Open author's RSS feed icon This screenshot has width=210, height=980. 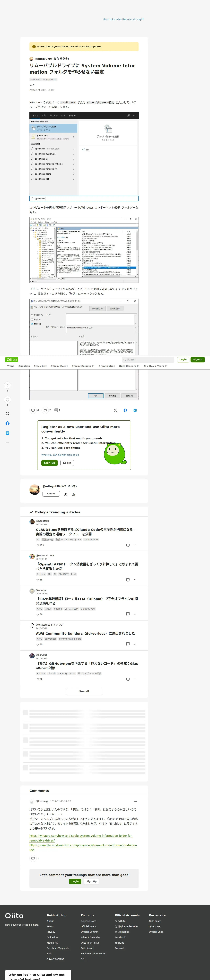[74, 494]
